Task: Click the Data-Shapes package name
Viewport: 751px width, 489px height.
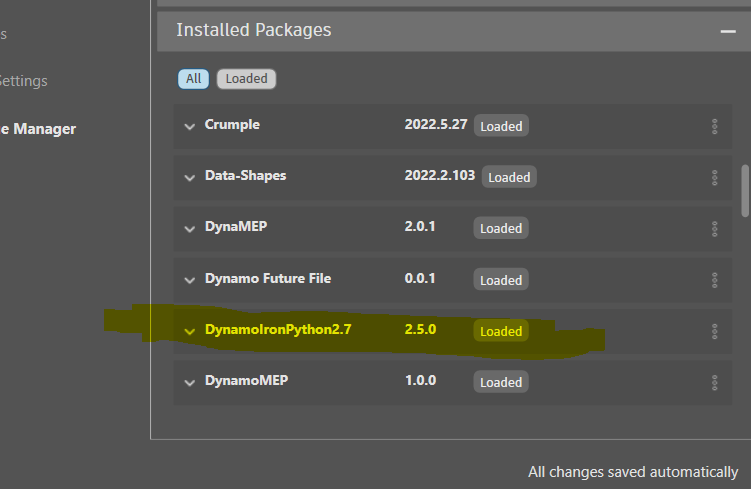Action: (x=245, y=176)
